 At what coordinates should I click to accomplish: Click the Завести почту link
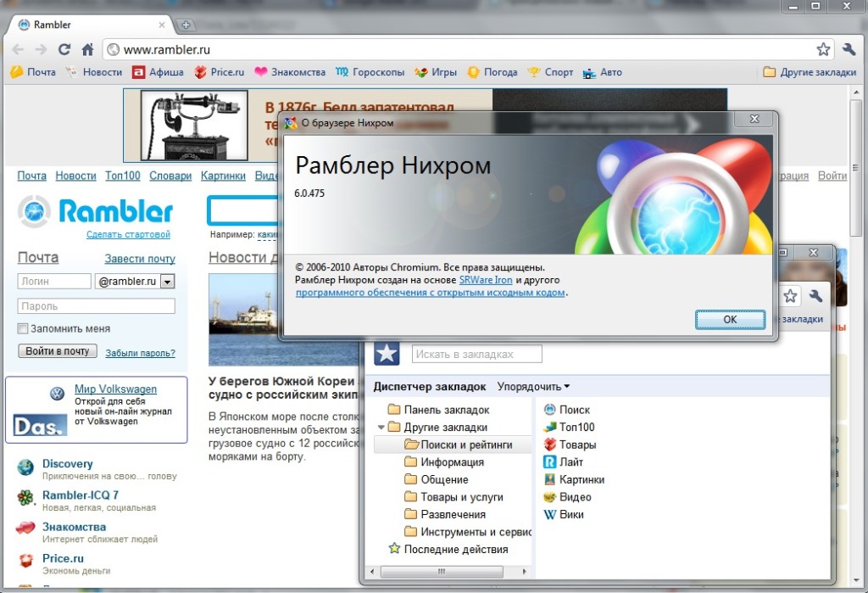point(140,258)
